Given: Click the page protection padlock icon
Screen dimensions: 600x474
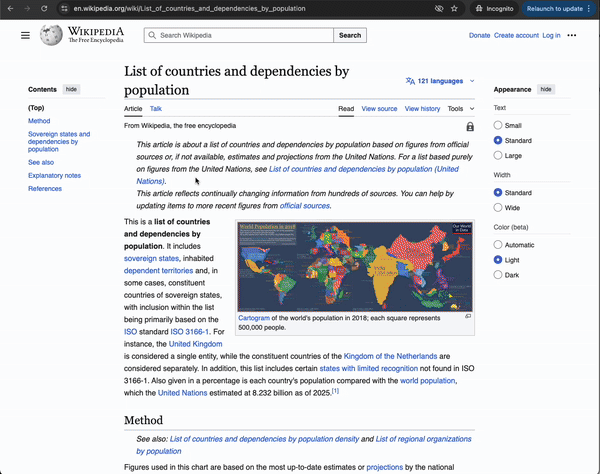Looking at the screenshot, I should pos(470,127).
